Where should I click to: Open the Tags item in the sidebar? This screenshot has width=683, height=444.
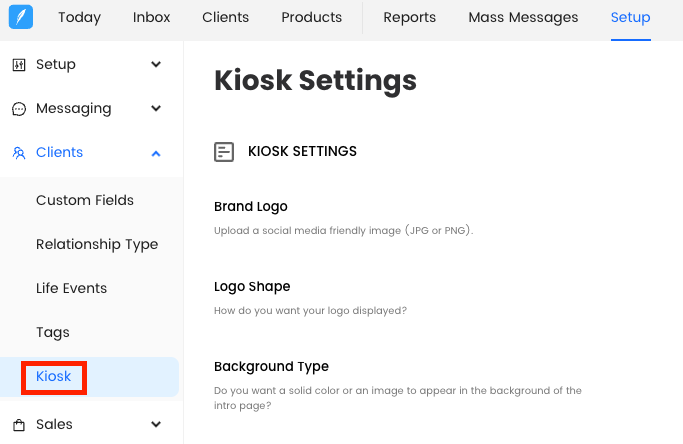(53, 332)
